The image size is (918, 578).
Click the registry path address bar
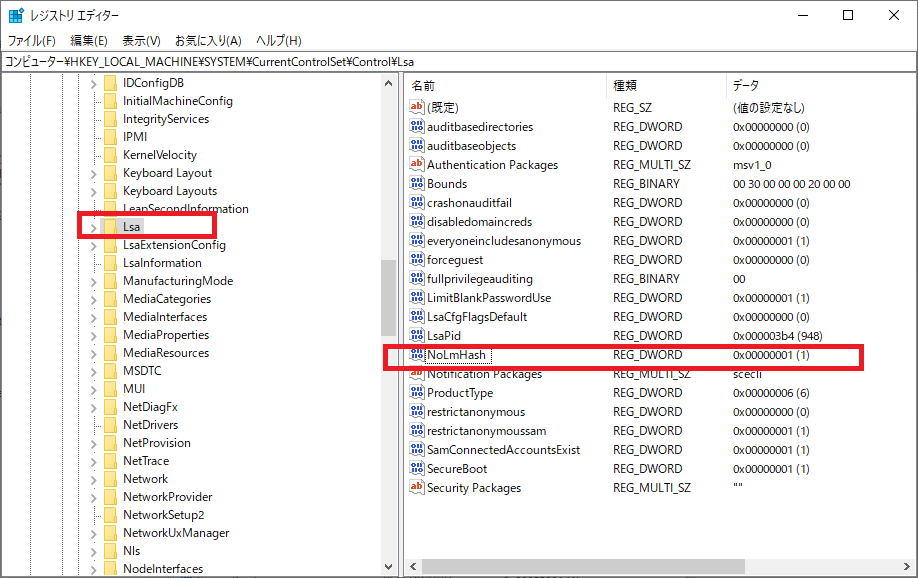[x=459, y=62]
